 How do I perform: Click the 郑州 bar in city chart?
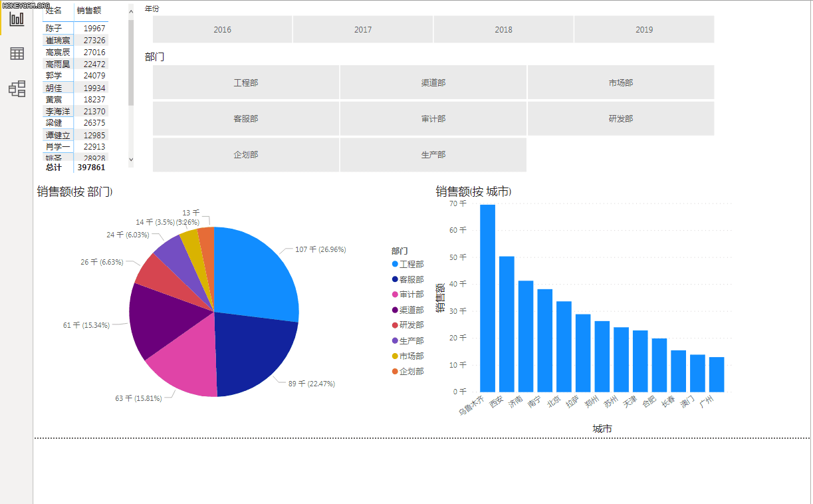pyautogui.click(x=602, y=356)
